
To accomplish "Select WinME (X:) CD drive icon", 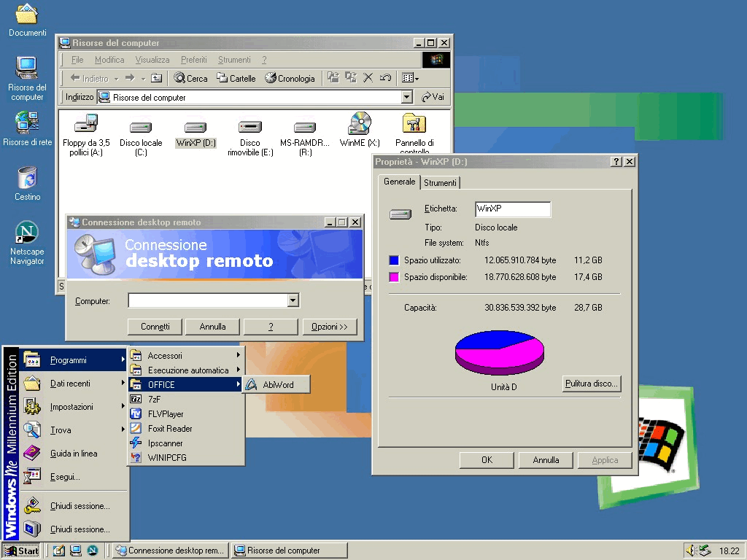I will tap(360, 130).
